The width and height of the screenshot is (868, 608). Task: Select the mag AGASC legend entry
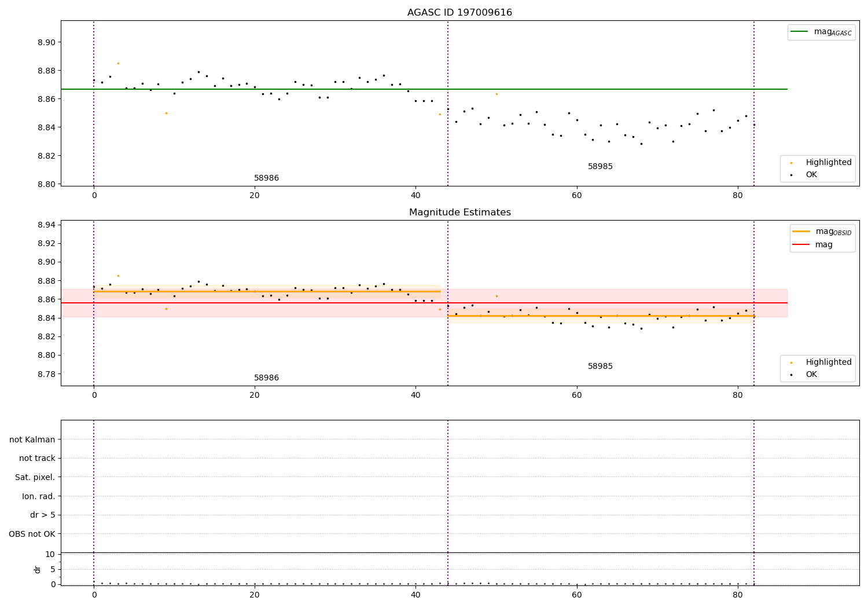click(821, 32)
